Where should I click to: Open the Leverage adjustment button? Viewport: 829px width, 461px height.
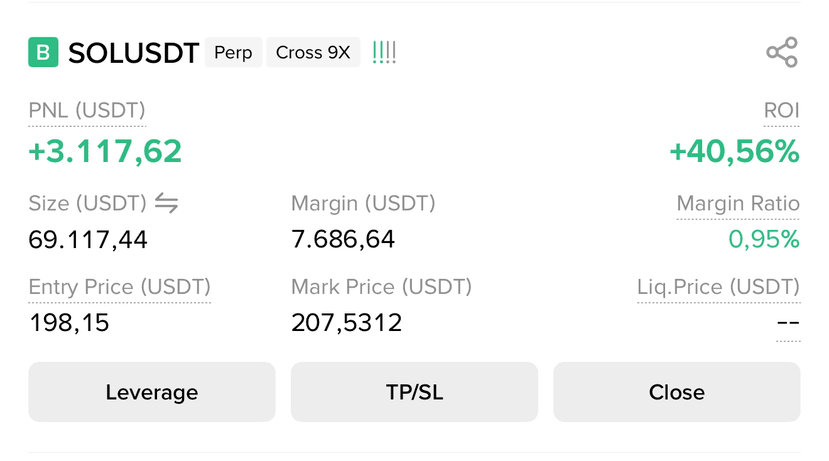click(x=152, y=392)
